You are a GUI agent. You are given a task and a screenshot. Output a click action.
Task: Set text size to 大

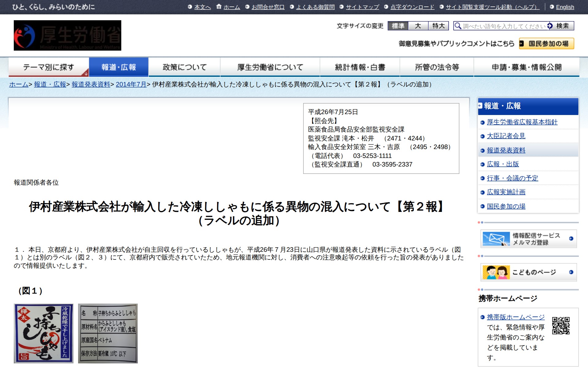coord(418,26)
